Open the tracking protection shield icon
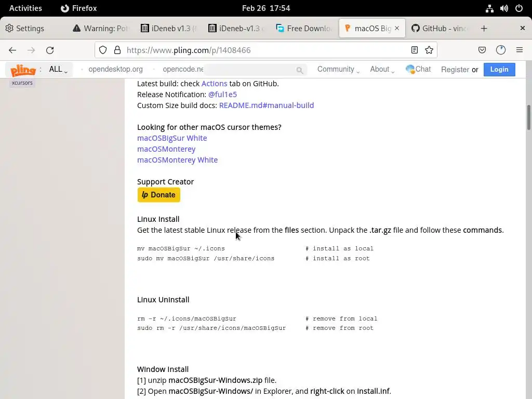Screen dimensions: 532x399 pyautogui.click(x=103, y=50)
